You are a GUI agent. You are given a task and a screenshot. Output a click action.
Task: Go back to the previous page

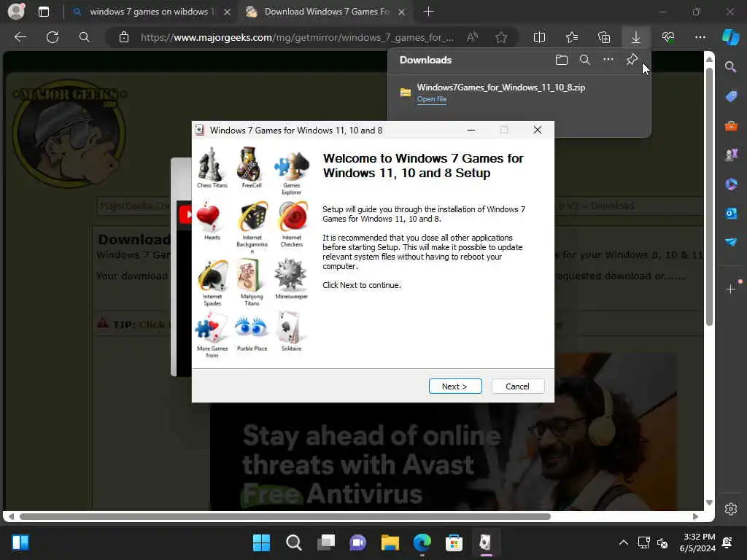(20, 37)
